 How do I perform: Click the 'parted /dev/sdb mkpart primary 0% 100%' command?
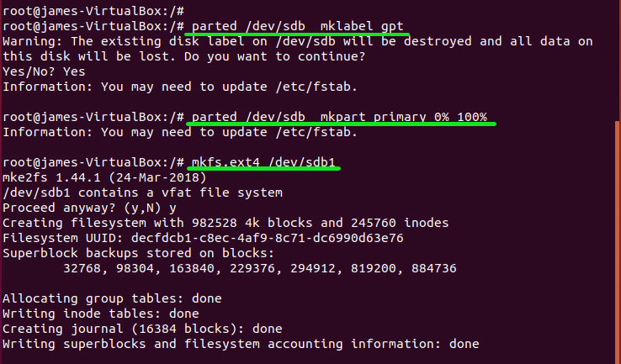tap(340, 116)
